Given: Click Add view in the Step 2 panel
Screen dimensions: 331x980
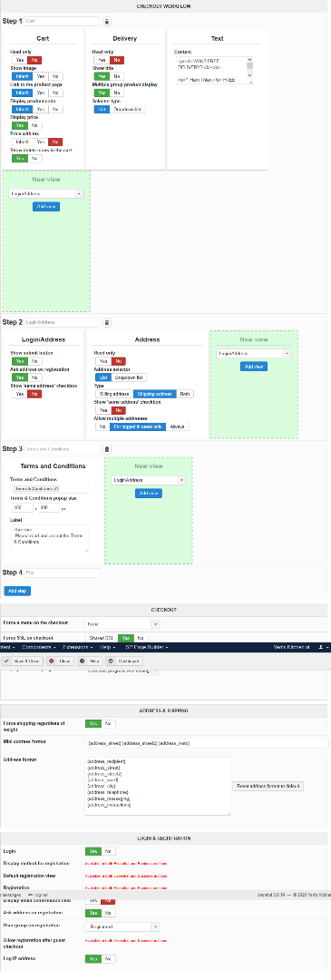Looking at the screenshot, I should click(x=254, y=367).
